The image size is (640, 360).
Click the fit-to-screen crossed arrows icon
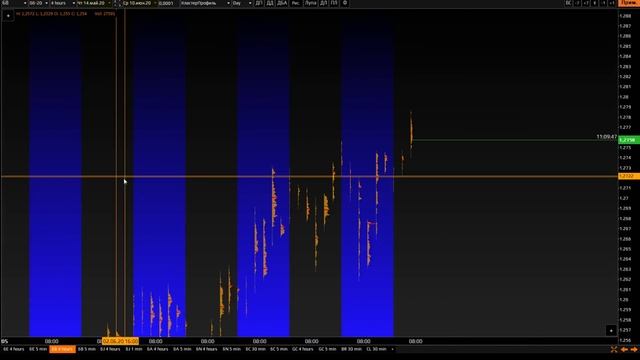(x=614, y=349)
